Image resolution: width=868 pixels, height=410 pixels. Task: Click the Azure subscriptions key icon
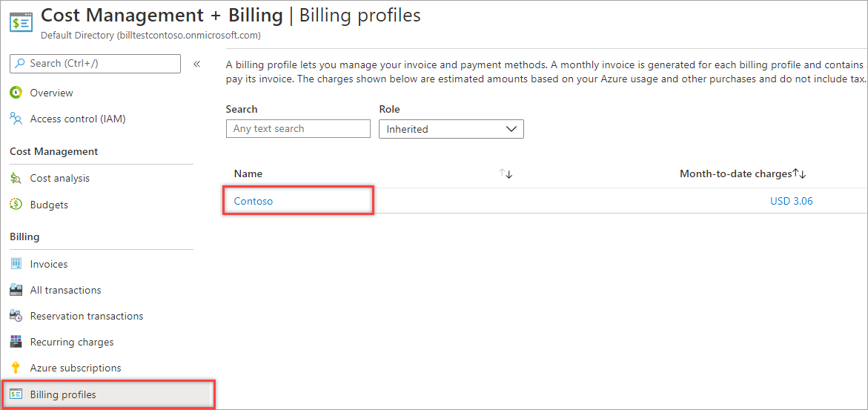[x=16, y=368]
